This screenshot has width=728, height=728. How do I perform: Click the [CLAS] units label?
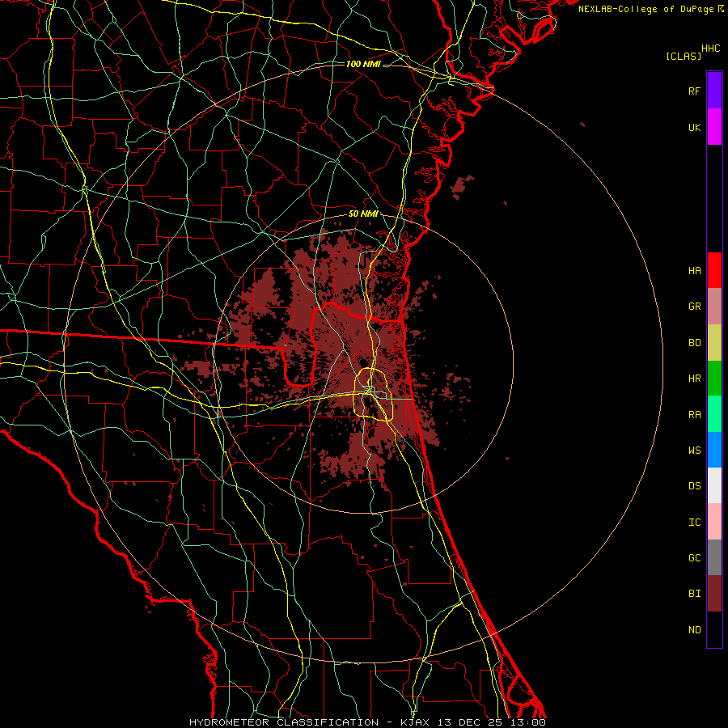[684, 57]
